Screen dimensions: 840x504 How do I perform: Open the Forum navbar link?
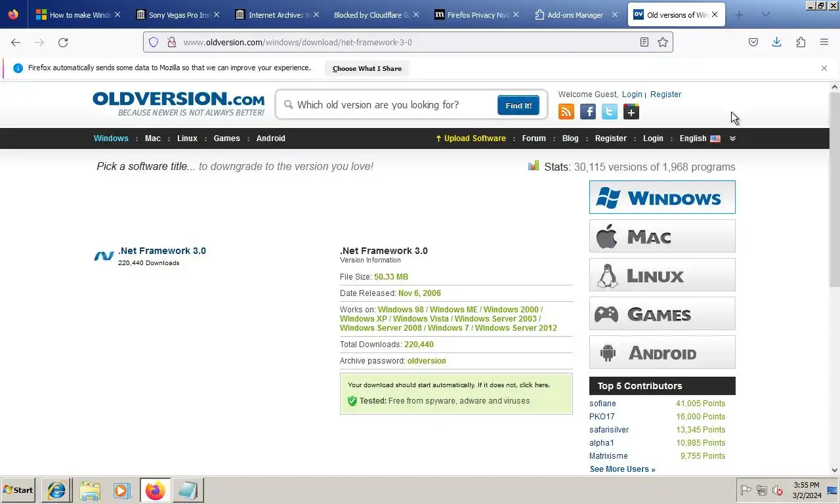click(x=534, y=138)
